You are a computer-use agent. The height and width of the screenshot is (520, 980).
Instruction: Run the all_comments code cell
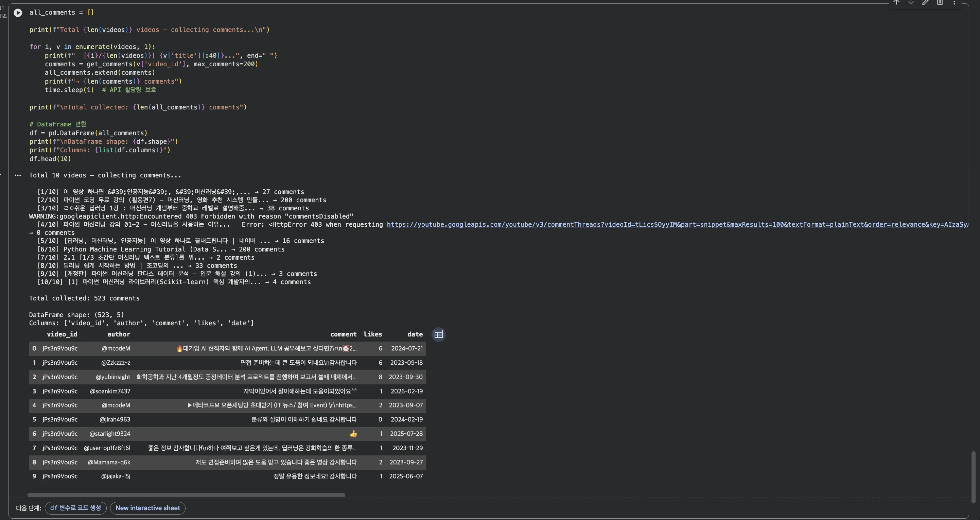coord(18,13)
